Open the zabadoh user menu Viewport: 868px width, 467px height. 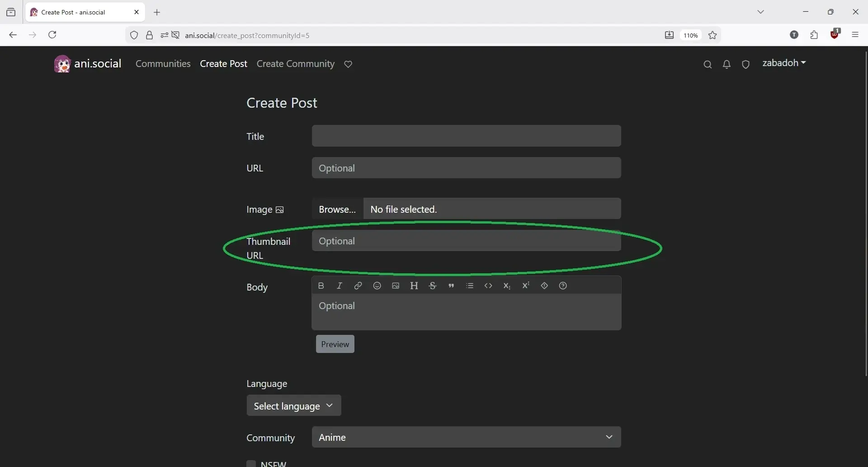coord(784,63)
